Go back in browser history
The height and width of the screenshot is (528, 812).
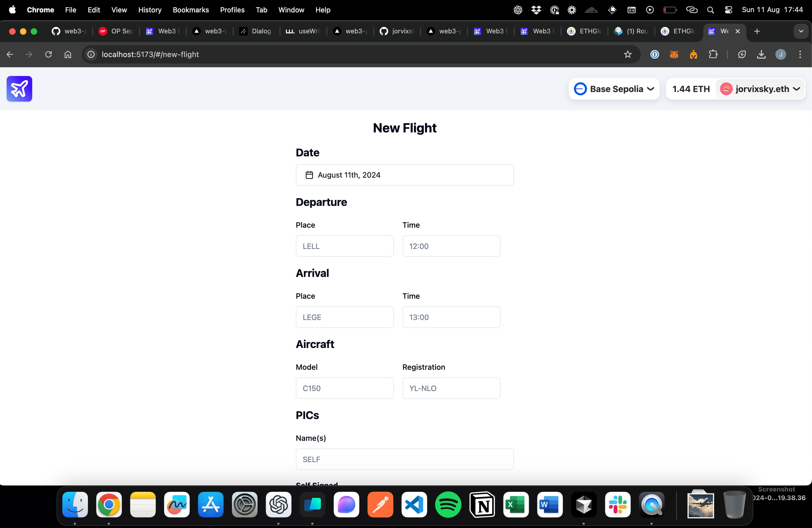point(9,54)
